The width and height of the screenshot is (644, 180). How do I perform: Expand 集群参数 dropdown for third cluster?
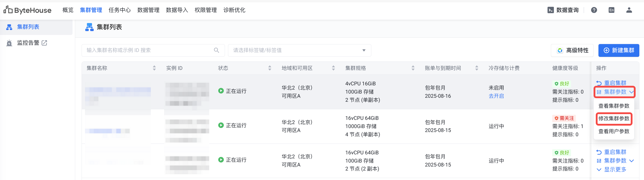(631, 161)
